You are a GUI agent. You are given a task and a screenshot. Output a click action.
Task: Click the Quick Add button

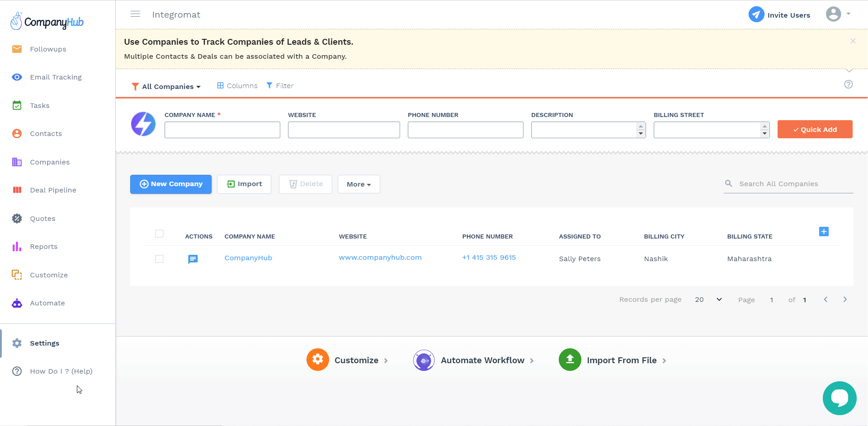pyautogui.click(x=815, y=129)
